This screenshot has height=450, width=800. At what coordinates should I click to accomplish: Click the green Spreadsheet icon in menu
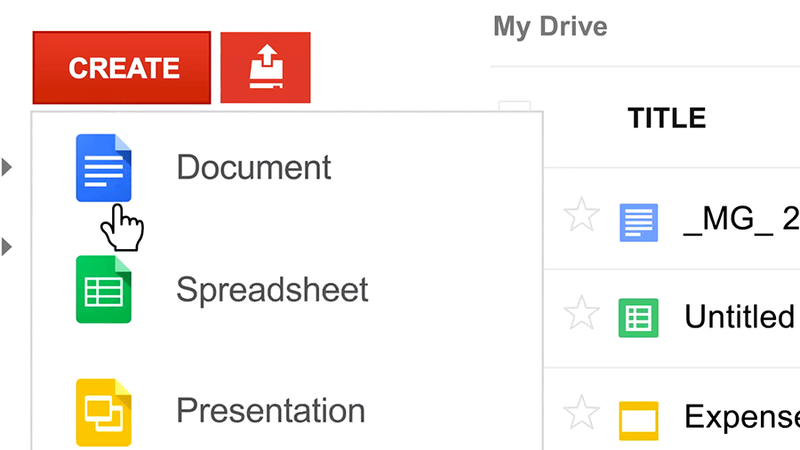pyautogui.click(x=104, y=289)
